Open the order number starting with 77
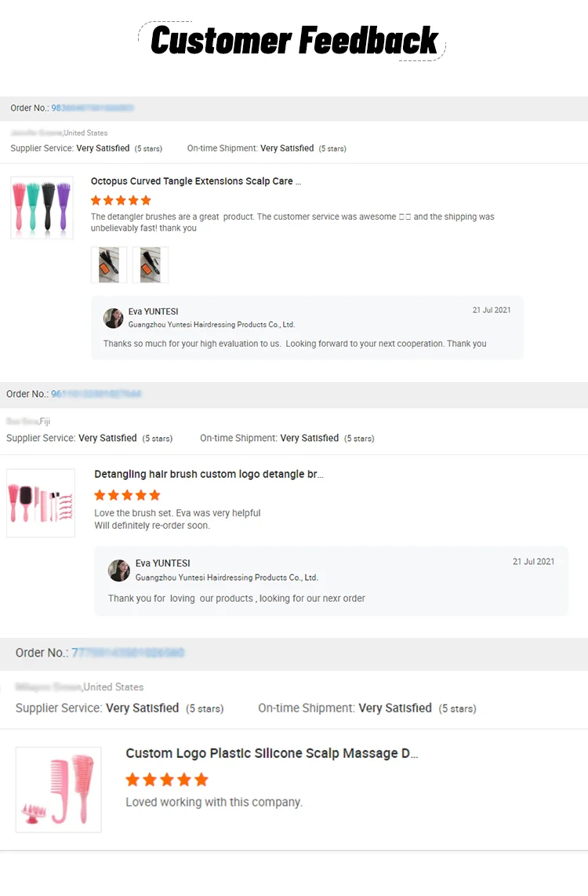Image resolution: width=588 pixels, height=896 pixels. [x=128, y=653]
